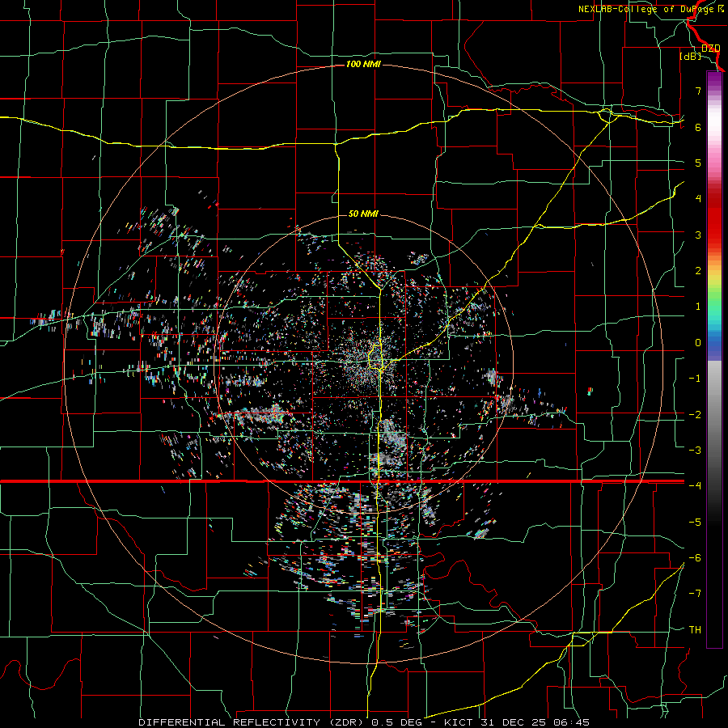This screenshot has height=728, width=728.
Task: Click the KICT radar station identifier
Action: (459, 722)
